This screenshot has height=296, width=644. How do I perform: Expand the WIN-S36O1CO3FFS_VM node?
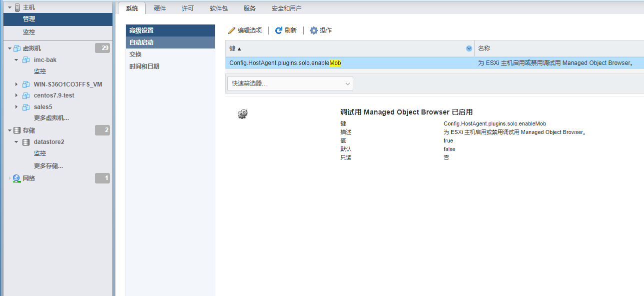point(16,84)
